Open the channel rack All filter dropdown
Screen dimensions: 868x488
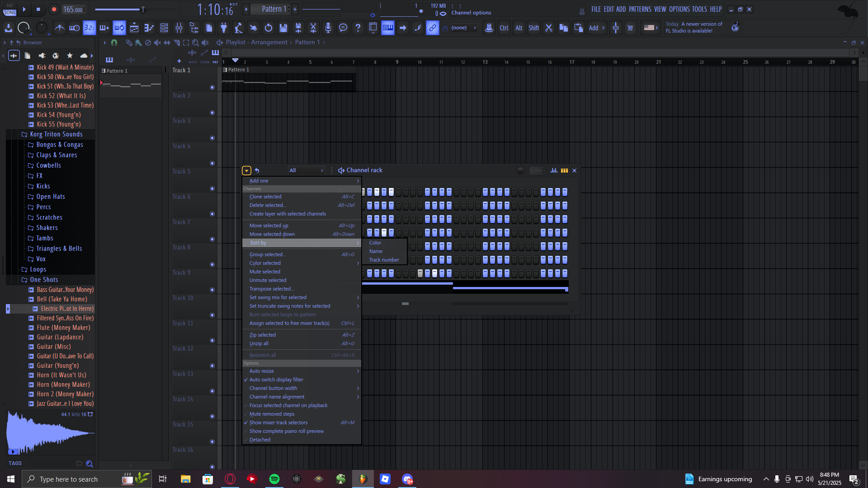pos(306,170)
